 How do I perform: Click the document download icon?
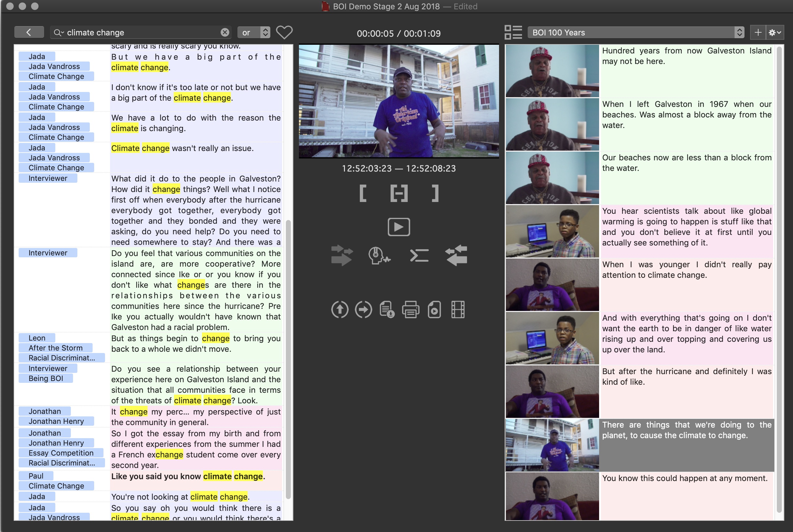(x=387, y=310)
